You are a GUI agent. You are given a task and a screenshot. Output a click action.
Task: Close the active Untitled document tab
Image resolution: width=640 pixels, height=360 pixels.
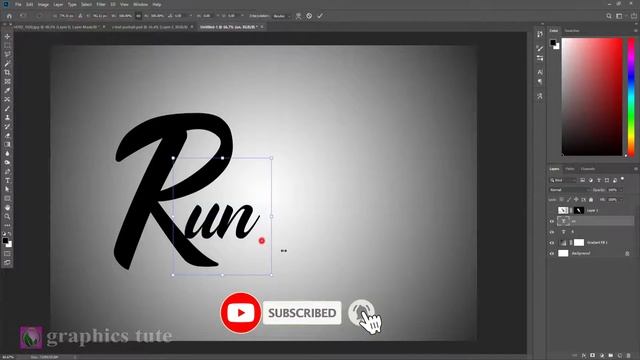262,27
